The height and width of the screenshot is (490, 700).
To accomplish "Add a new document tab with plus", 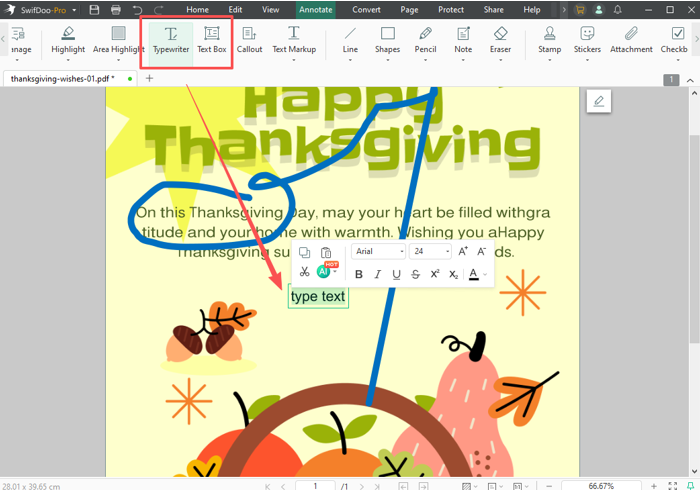I will (x=150, y=79).
